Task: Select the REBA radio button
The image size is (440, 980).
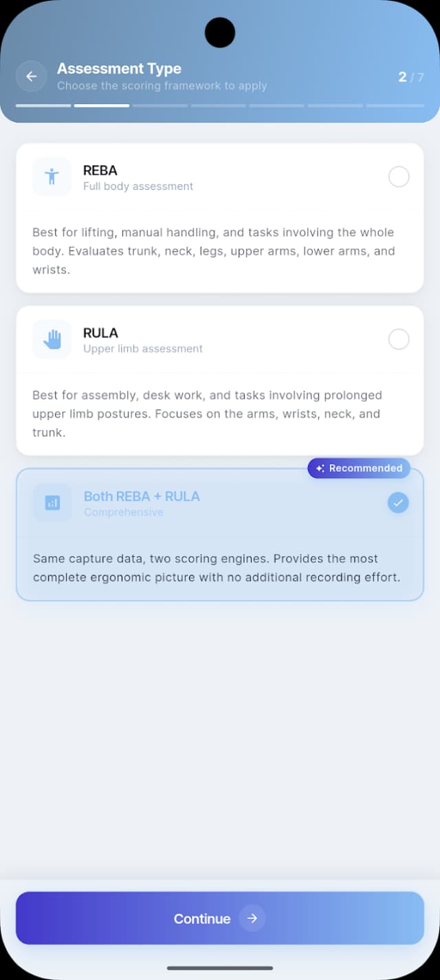Action: pos(399,177)
